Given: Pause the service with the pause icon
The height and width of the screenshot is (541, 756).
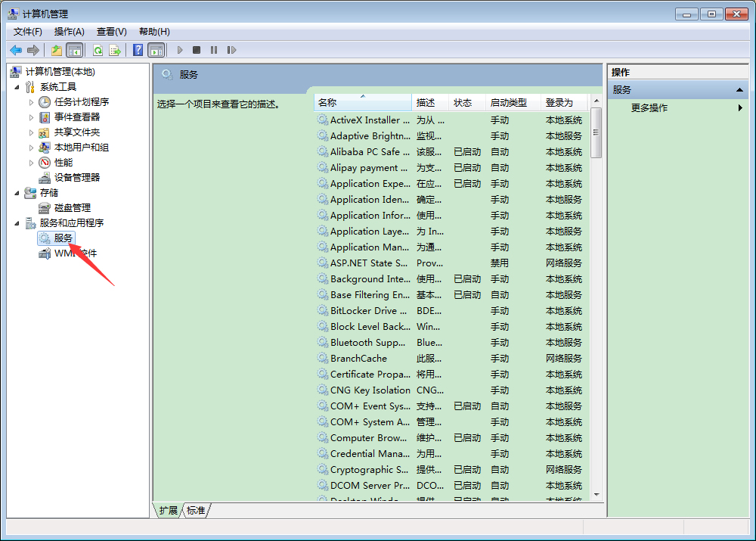Looking at the screenshot, I should 214,50.
